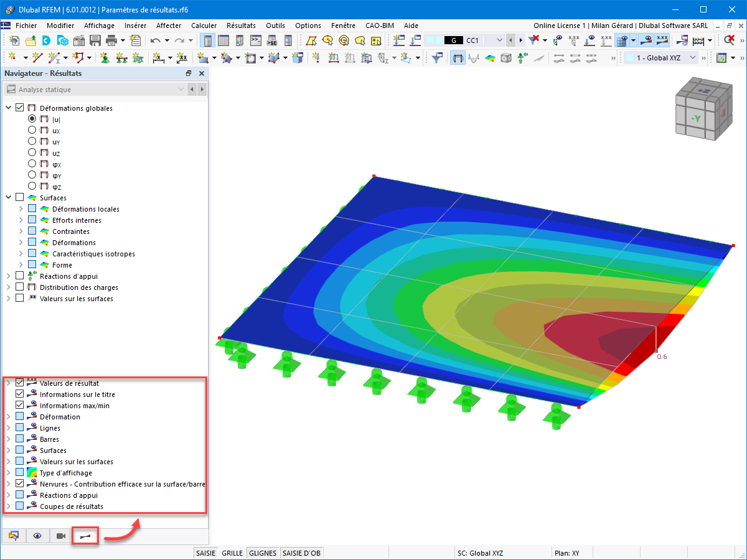Select the uZ radio button
The height and width of the screenshot is (560, 747).
coord(32,152)
